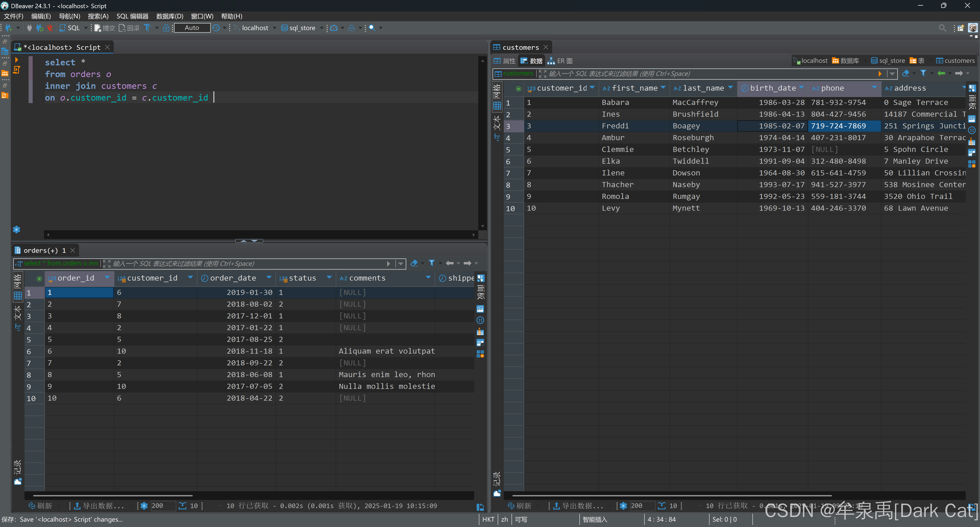Click the dashboard gauge toolbar icon

point(334,28)
